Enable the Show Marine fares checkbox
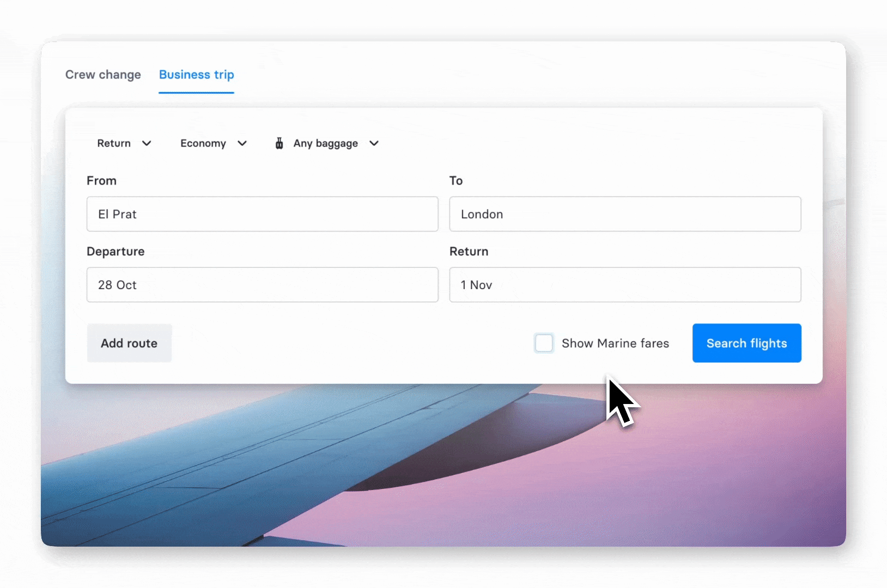This screenshot has height=588, width=887. (x=544, y=343)
